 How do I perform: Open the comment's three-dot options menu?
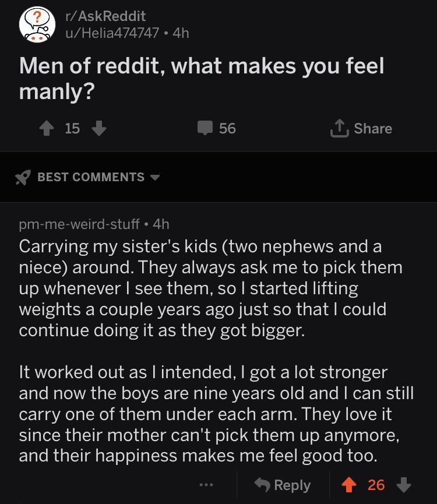(x=205, y=485)
